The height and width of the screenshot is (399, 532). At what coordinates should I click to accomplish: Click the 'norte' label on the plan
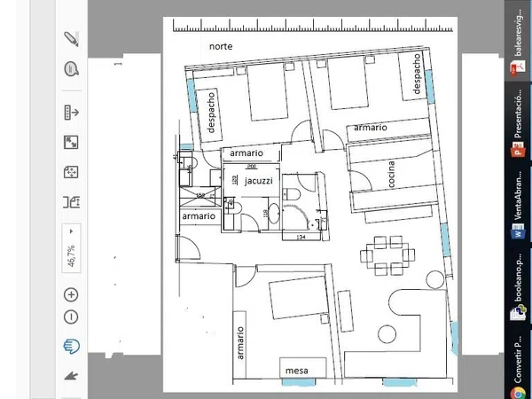[221, 46]
